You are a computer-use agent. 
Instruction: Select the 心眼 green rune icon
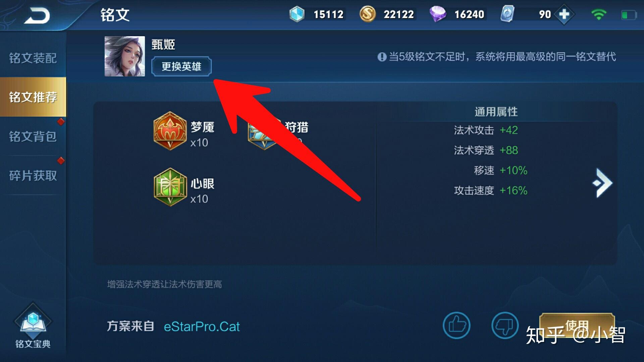click(x=170, y=187)
